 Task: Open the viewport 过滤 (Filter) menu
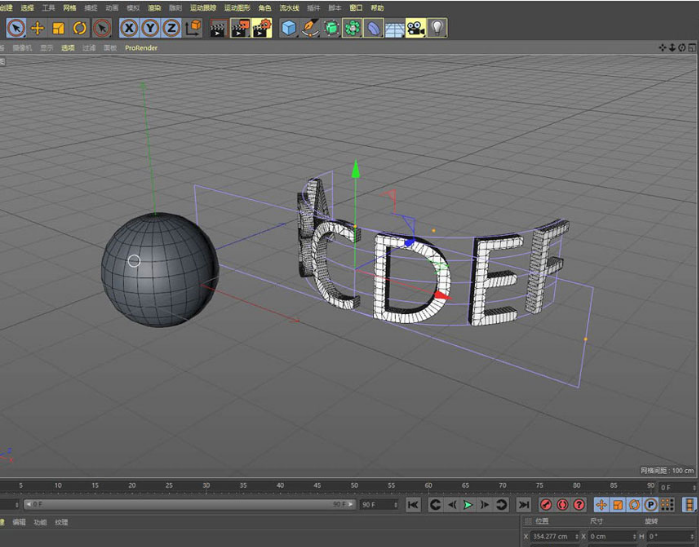click(x=89, y=48)
